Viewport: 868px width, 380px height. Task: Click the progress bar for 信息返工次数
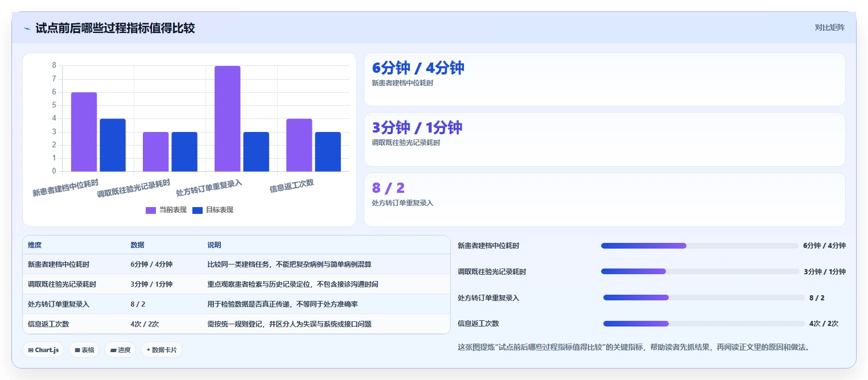click(704, 324)
